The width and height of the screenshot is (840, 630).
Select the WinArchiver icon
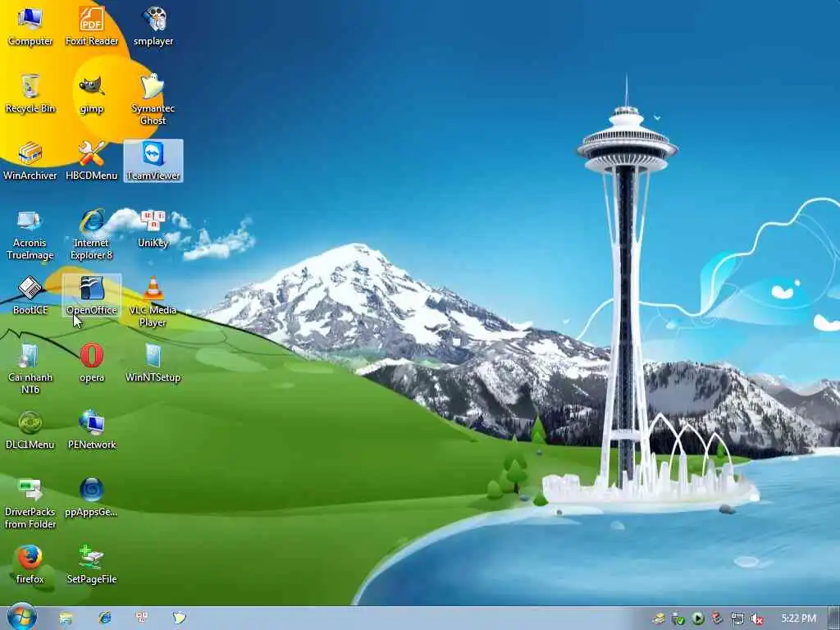[30, 161]
